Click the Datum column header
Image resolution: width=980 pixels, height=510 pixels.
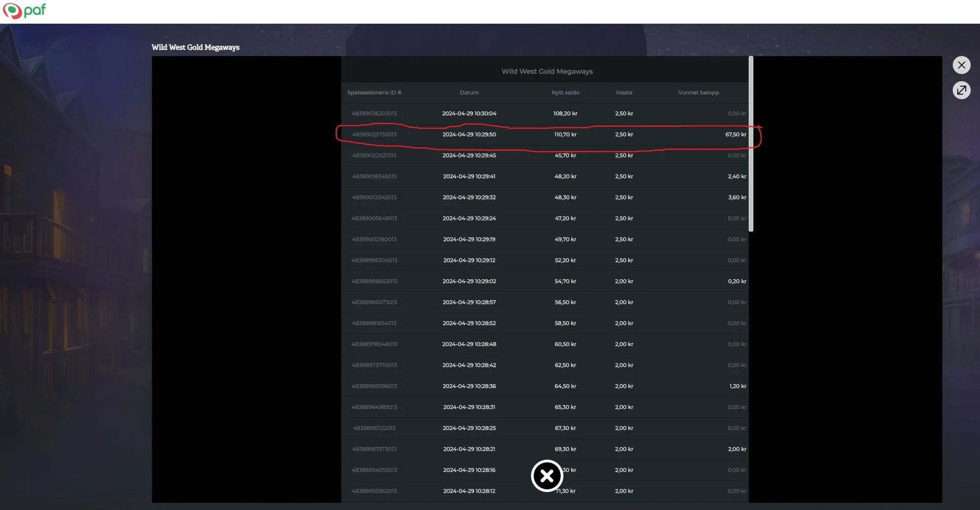tap(469, 93)
